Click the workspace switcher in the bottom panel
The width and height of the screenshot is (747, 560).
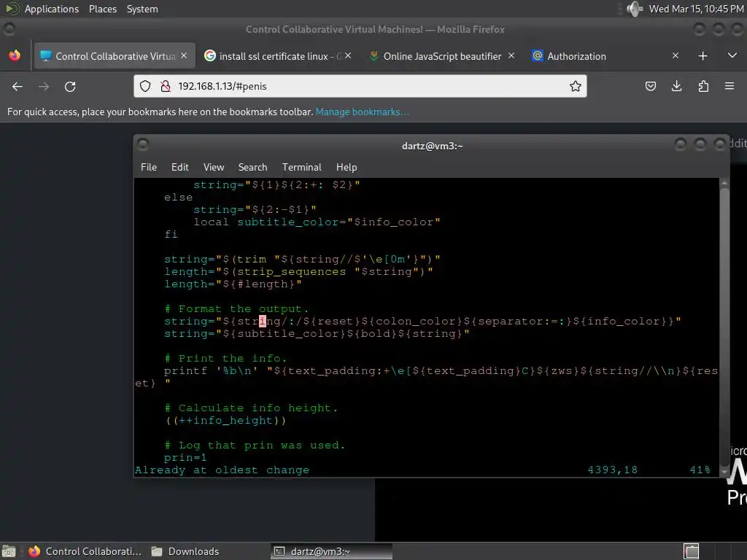pos(692,551)
